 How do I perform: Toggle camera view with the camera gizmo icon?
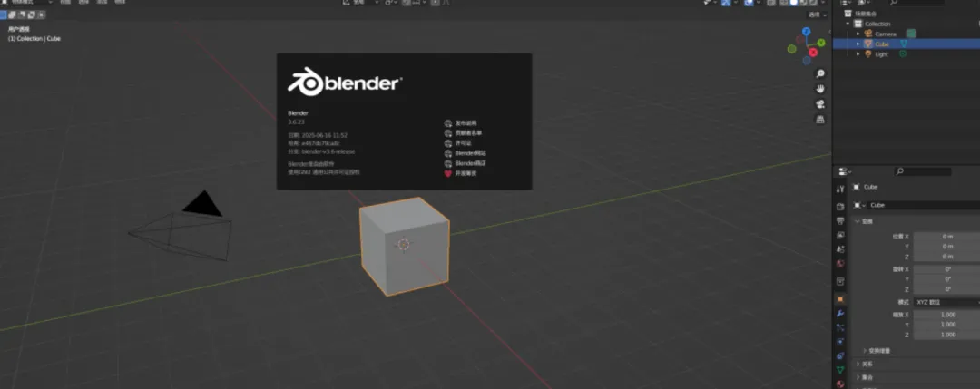point(820,103)
